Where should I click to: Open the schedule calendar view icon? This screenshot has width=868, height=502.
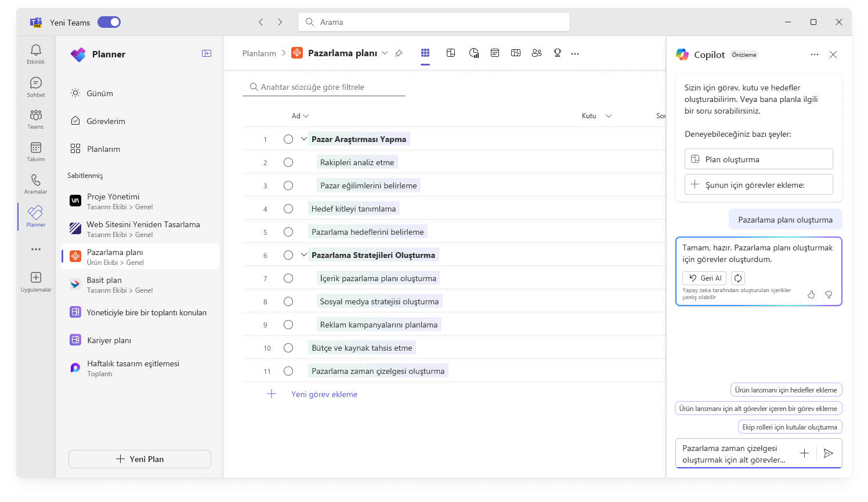pyautogui.click(x=495, y=53)
